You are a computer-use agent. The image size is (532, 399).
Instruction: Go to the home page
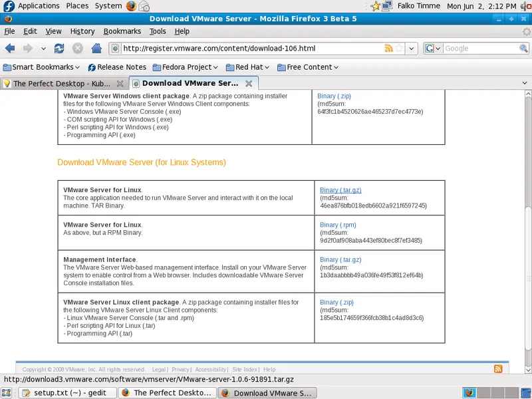pos(96,49)
